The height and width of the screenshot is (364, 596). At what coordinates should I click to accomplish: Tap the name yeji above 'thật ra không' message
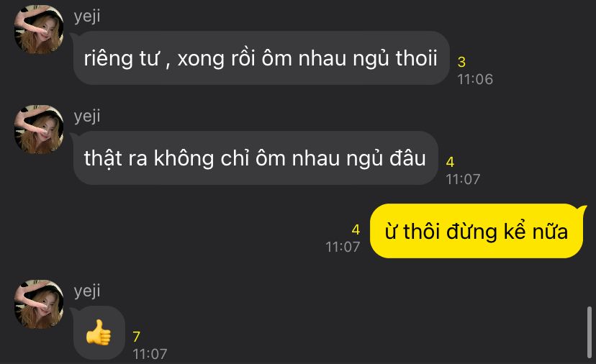[x=87, y=117]
